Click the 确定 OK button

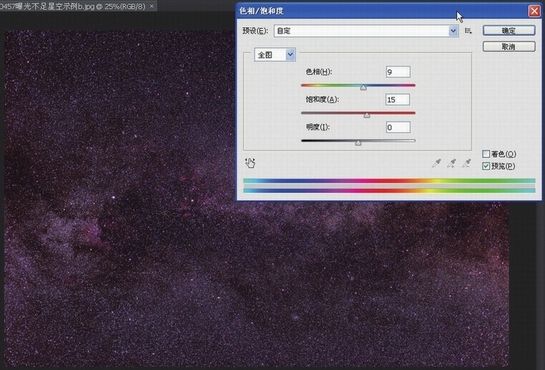coord(509,31)
